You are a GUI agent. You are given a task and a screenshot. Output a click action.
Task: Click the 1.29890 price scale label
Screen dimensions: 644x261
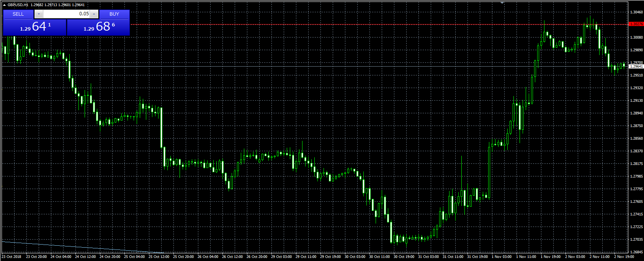point(636,50)
